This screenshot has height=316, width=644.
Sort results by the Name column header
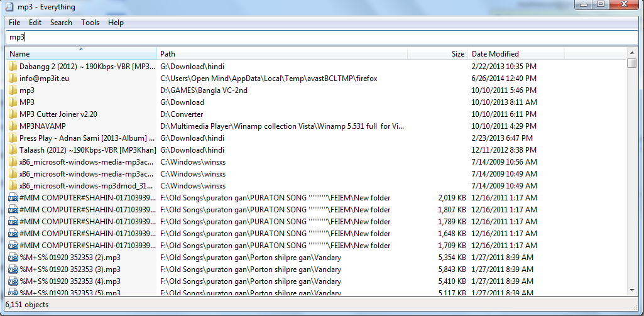pos(81,53)
